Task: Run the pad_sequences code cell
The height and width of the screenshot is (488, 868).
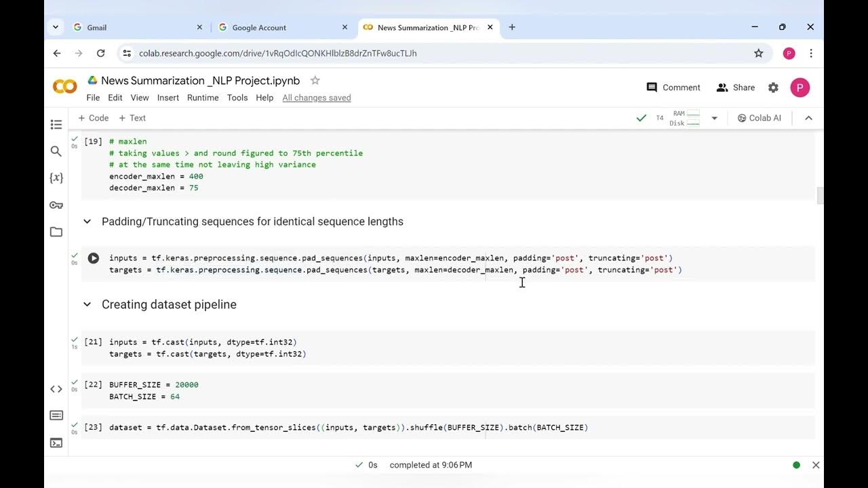Action: 94,258
